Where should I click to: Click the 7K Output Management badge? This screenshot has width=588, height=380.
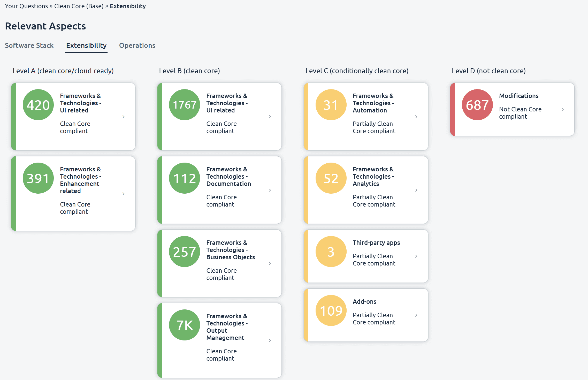click(185, 325)
